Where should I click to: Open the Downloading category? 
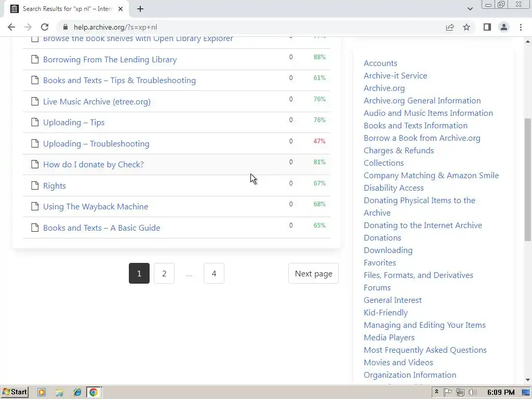click(x=388, y=250)
